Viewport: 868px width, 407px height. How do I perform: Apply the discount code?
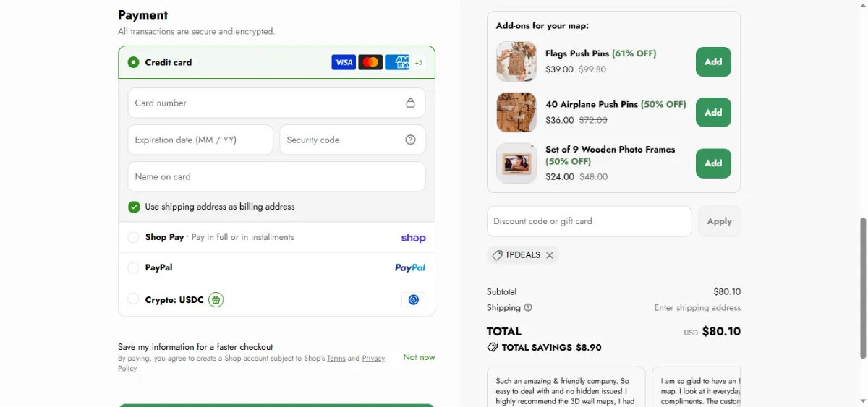point(719,221)
